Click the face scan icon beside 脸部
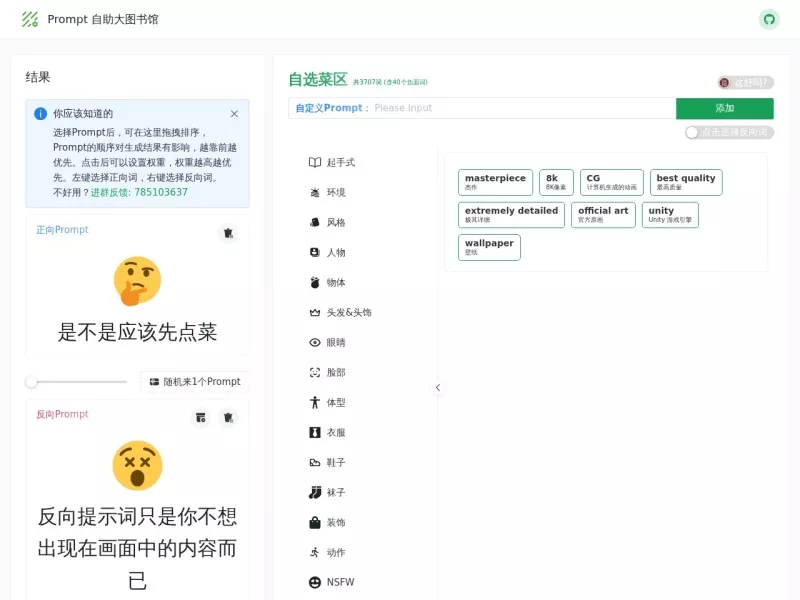This screenshot has height=600, width=800. (x=315, y=372)
